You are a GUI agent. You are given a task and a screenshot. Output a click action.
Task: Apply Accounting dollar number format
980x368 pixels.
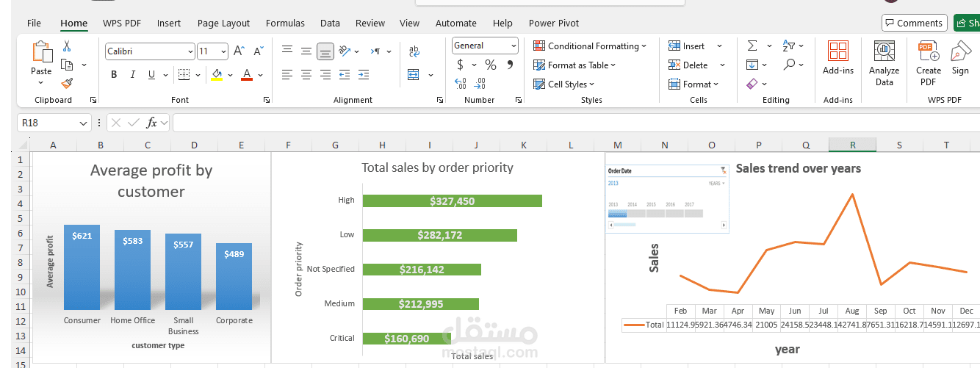pyautogui.click(x=460, y=65)
